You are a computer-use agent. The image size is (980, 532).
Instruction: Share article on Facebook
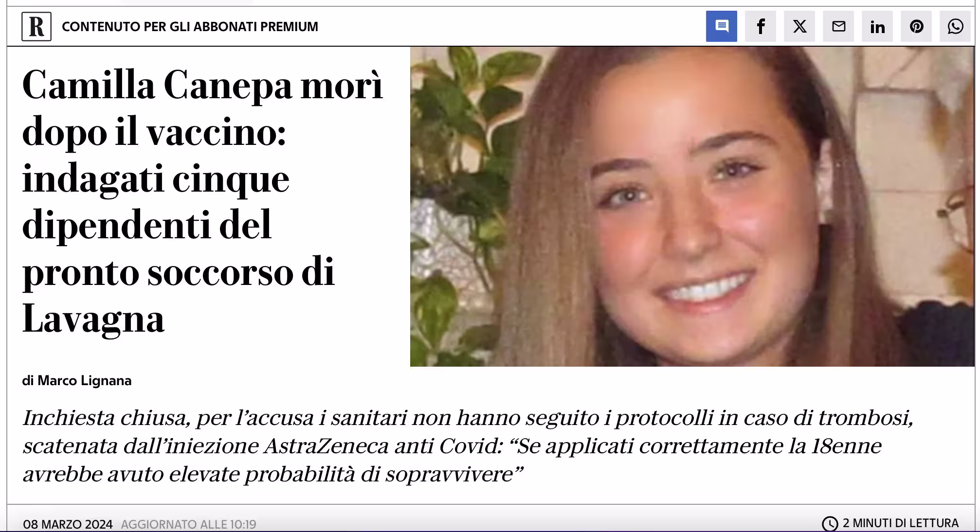pos(760,26)
